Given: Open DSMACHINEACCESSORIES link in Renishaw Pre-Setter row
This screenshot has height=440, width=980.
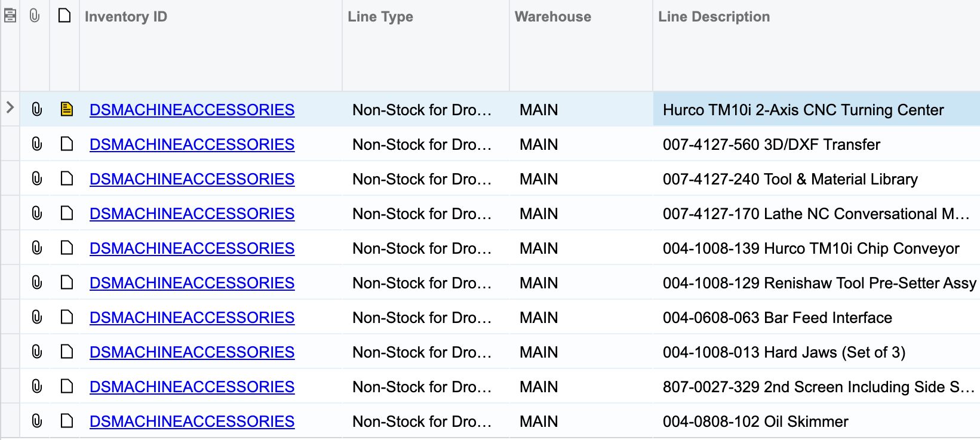Looking at the screenshot, I should pyautogui.click(x=192, y=283).
